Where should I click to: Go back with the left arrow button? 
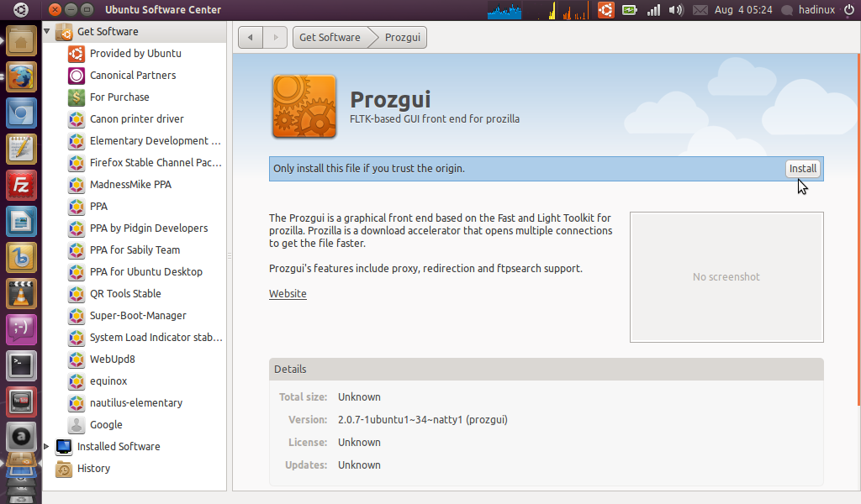coord(251,37)
